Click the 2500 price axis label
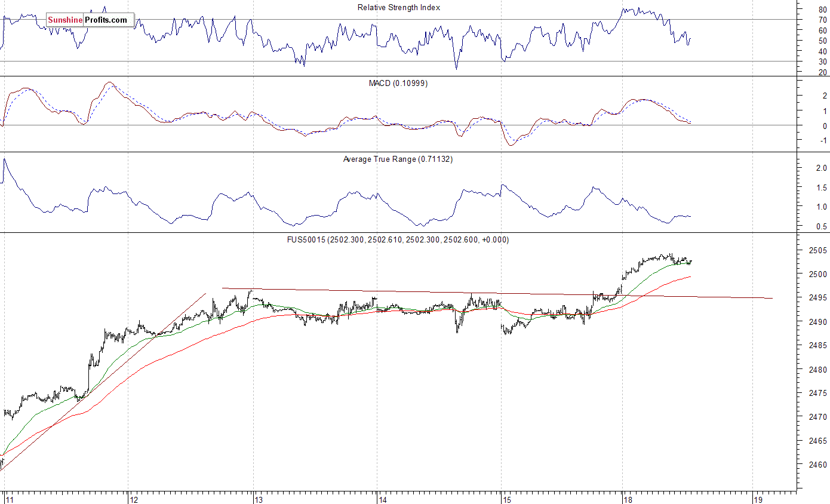The image size is (830, 504). [817, 274]
